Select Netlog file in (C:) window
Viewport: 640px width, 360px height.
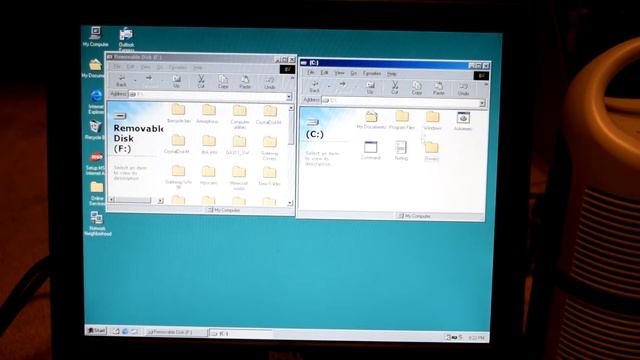[x=401, y=150]
